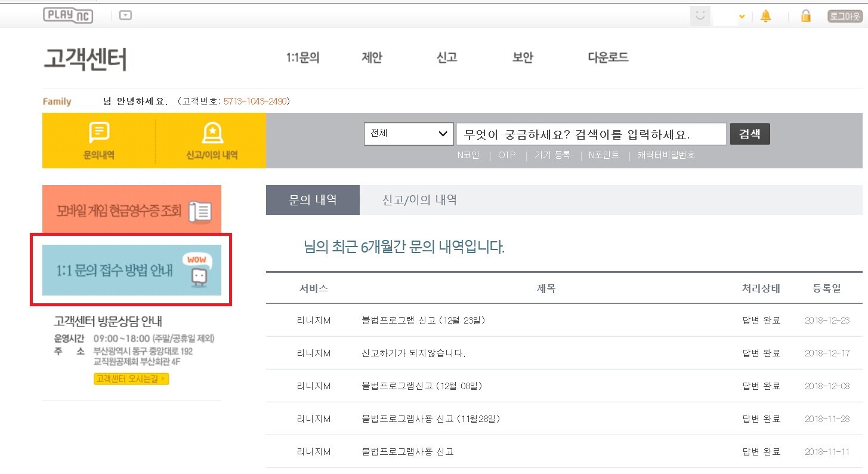The image size is (868, 474).
Task: Open 1:1 문의 접수 방법 안내 banner
Action: pyautogui.click(x=132, y=270)
